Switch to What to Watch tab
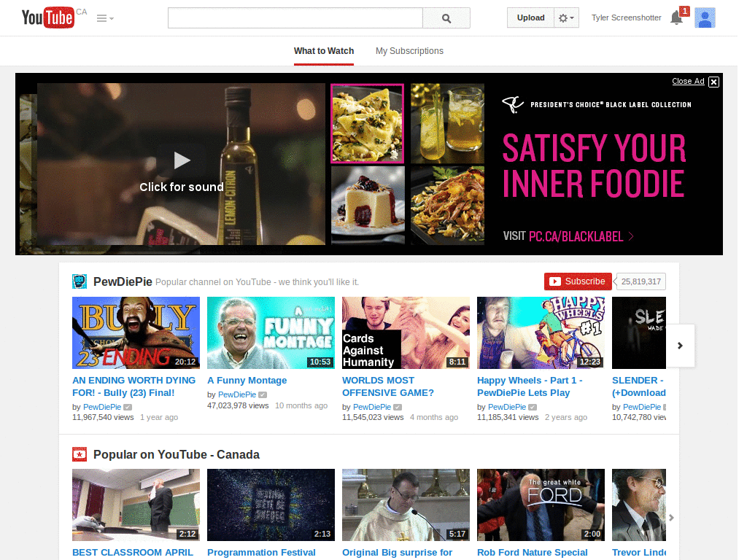The height and width of the screenshot is (560, 747). [x=324, y=51]
